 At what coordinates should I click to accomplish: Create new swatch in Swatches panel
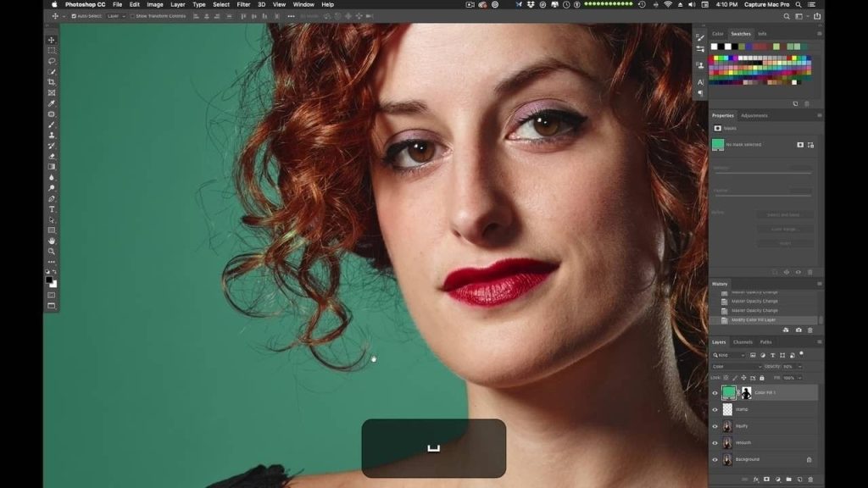pos(795,104)
